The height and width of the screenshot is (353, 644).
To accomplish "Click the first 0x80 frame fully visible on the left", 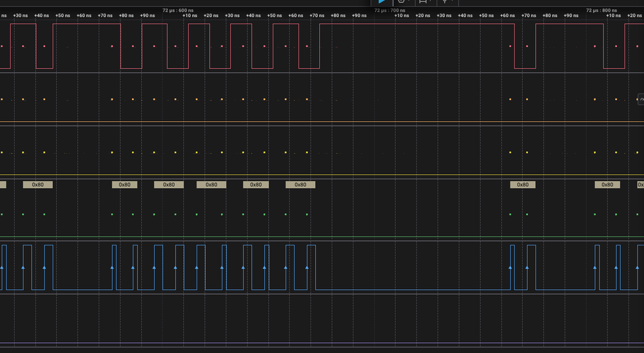I will pos(38,184).
